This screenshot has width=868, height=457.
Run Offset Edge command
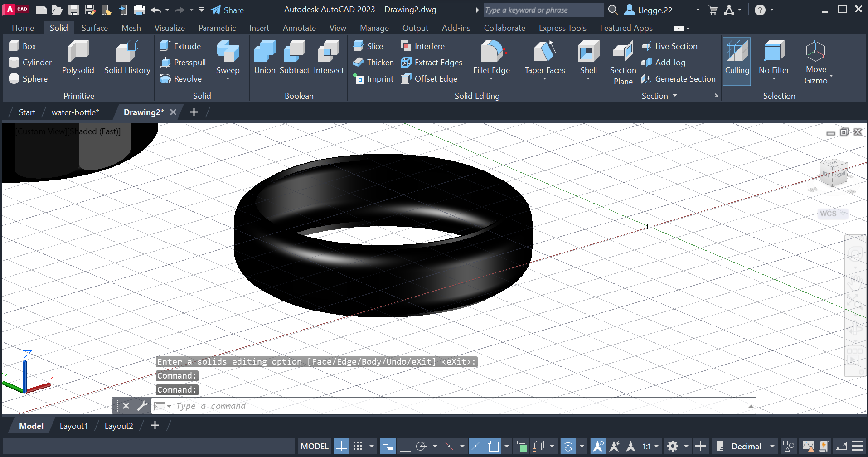tap(429, 78)
